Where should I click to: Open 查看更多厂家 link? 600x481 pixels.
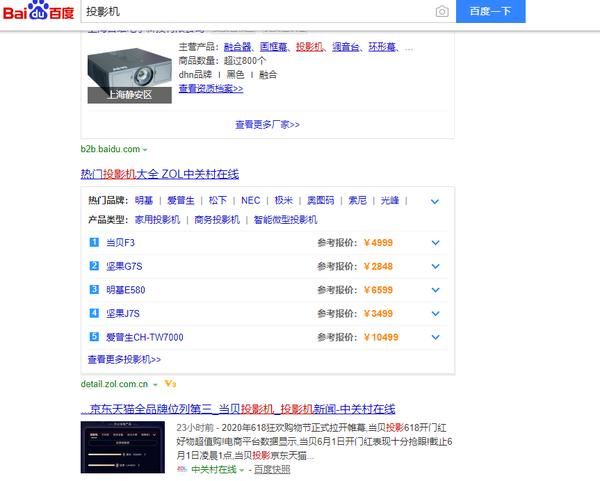267,125
